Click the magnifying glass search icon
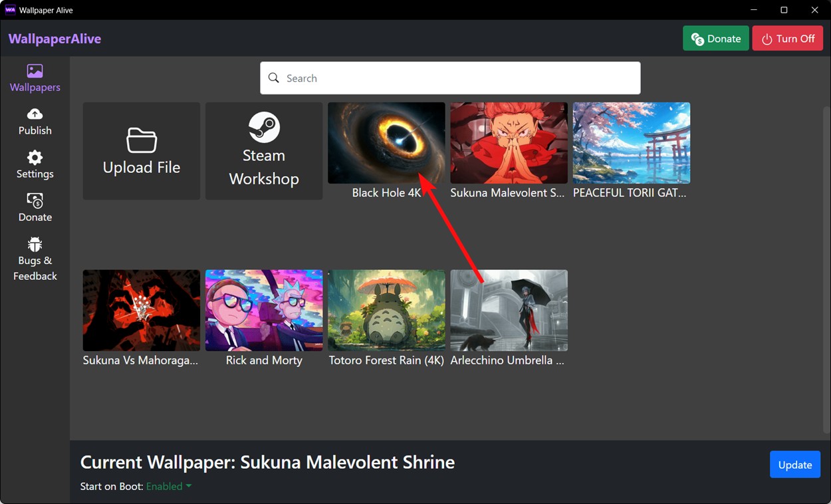 [274, 78]
